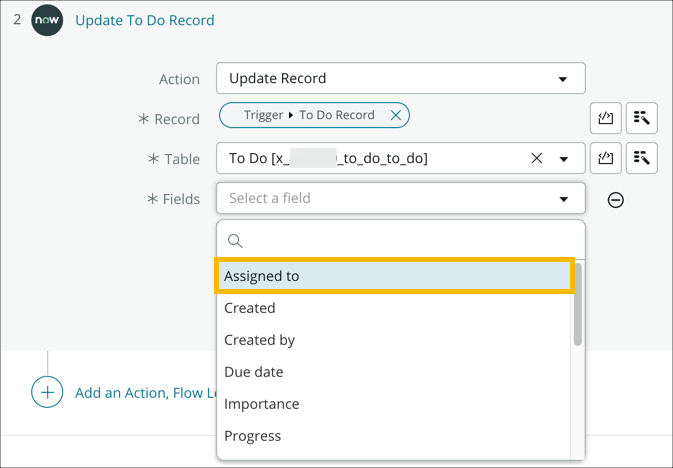Expand the Table dropdown arrow
The width and height of the screenshot is (673, 468).
tap(564, 158)
